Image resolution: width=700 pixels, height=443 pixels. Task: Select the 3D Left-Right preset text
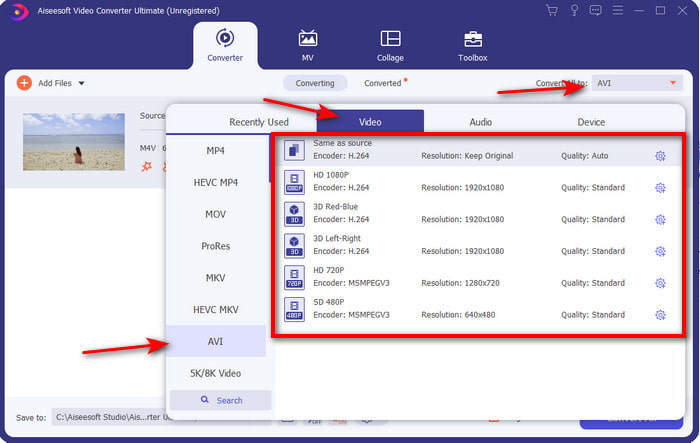click(337, 238)
